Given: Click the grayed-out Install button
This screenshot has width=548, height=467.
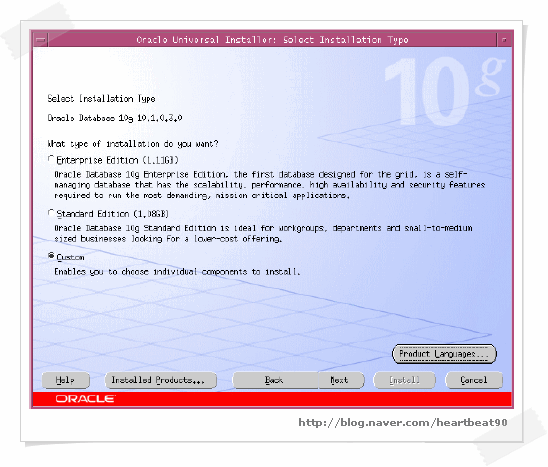Looking at the screenshot, I should coord(404,380).
